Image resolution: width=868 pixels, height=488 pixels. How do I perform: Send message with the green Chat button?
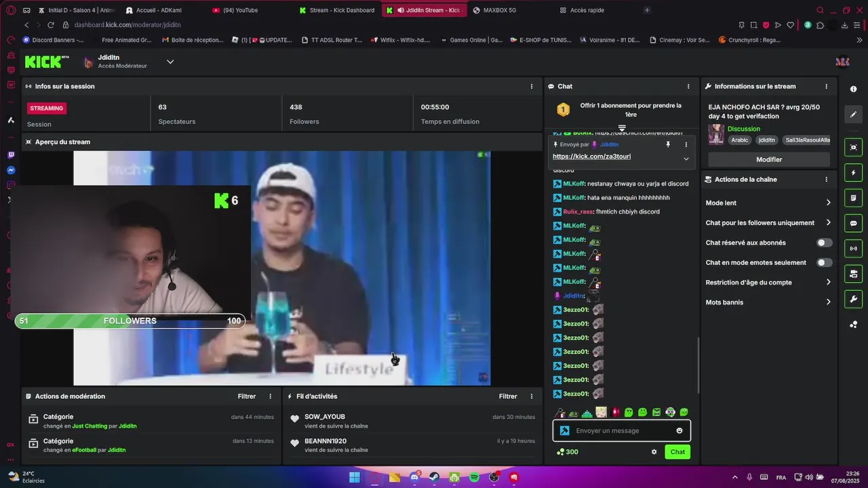tap(677, 452)
